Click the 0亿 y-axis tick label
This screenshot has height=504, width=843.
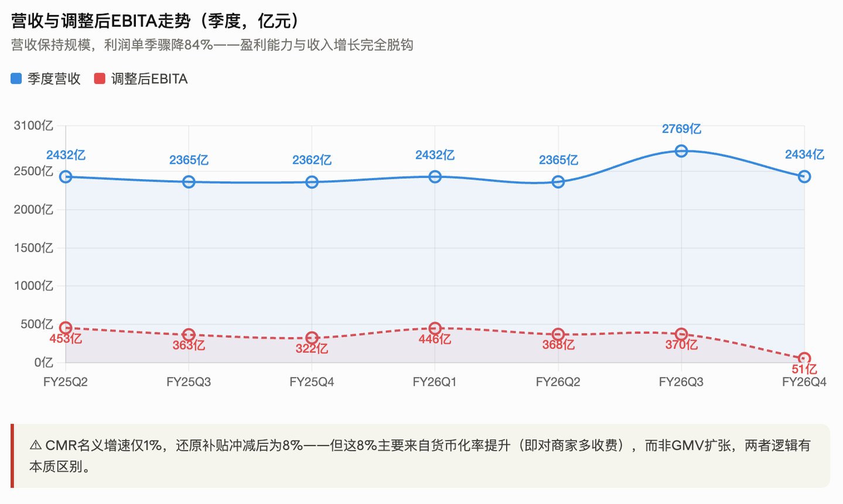click(x=43, y=363)
